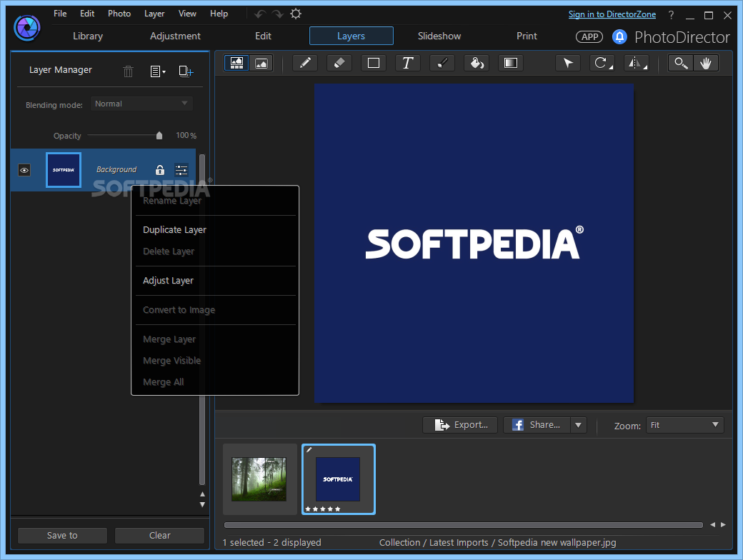This screenshot has height=560, width=743.
Task: Open the Blending mode dropdown
Action: [141, 104]
